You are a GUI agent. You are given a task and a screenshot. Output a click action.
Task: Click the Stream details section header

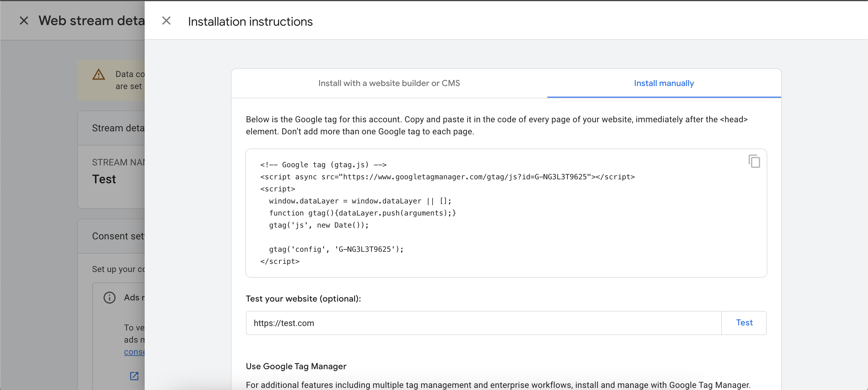[x=118, y=128]
